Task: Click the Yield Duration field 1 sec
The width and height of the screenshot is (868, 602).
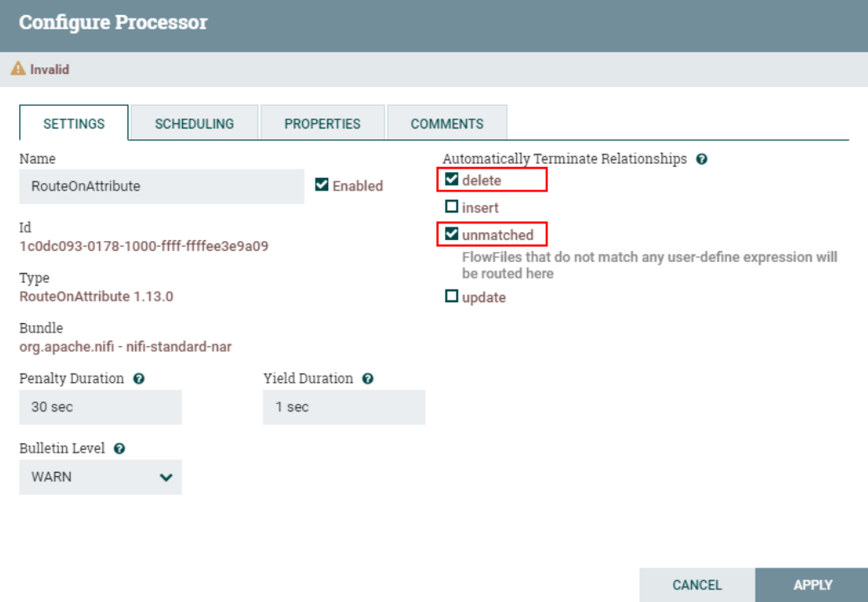Action: [344, 407]
